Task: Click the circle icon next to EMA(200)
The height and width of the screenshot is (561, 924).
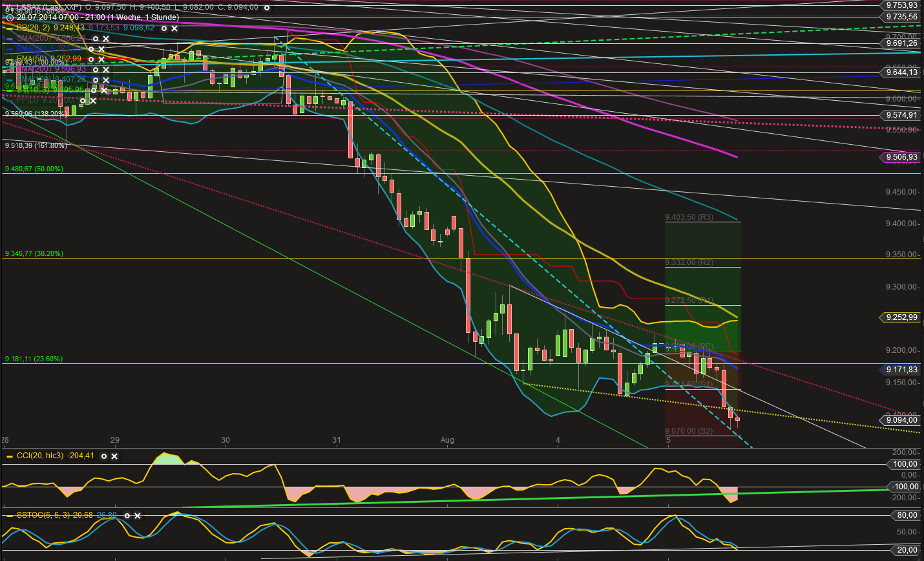Action: tap(96, 70)
